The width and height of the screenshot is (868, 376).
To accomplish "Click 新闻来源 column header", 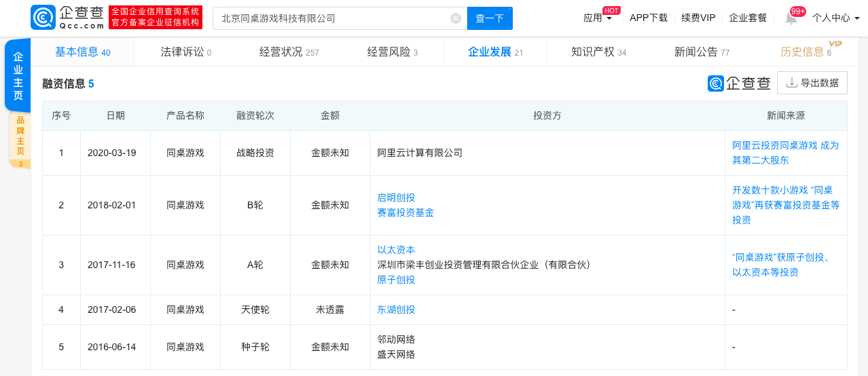I will [x=786, y=116].
